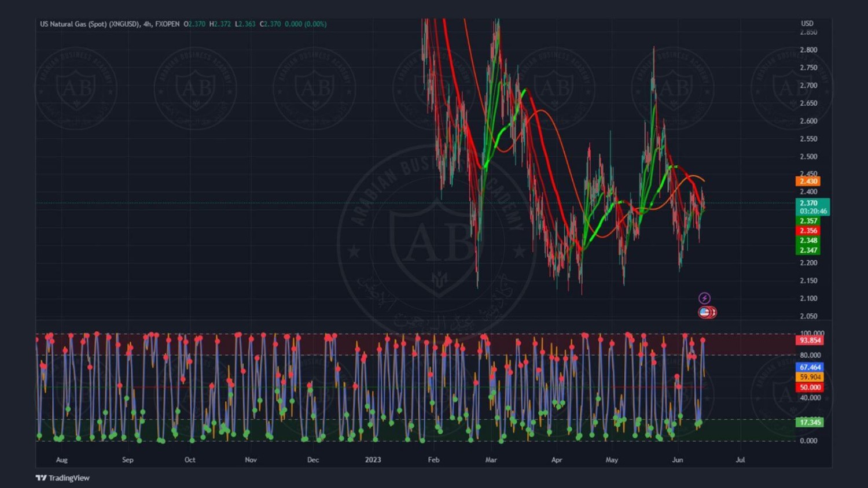Click the Dec label on time axis
This screenshot has width=868, height=488.
(313, 460)
